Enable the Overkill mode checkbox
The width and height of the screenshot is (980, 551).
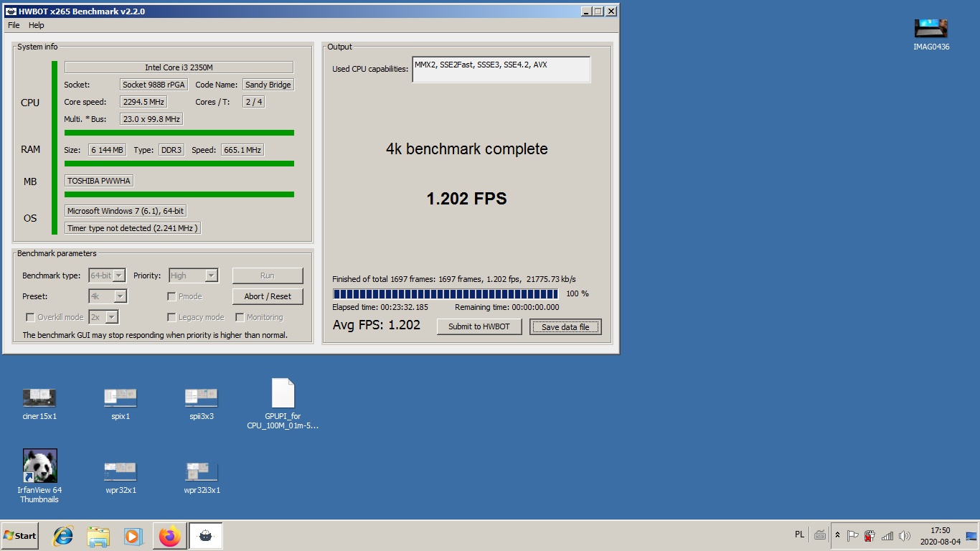coord(30,317)
